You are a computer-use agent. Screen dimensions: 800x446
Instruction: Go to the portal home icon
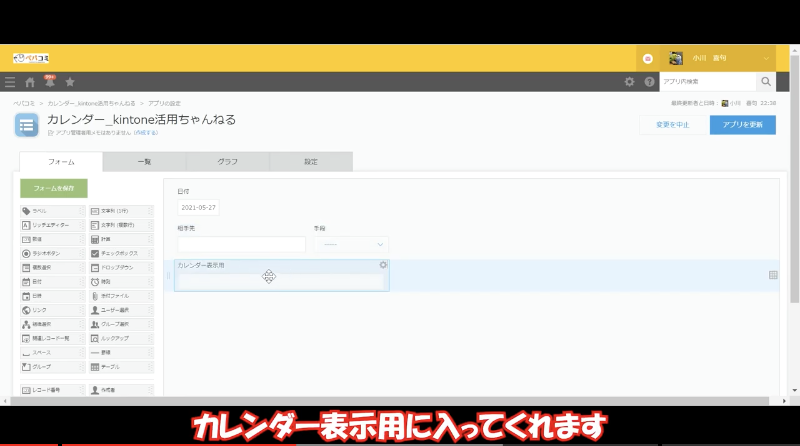point(30,82)
